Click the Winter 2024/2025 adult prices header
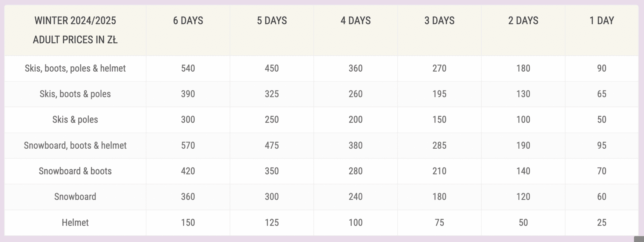Screen dimensions: 644x242 pyautogui.click(x=75, y=30)
